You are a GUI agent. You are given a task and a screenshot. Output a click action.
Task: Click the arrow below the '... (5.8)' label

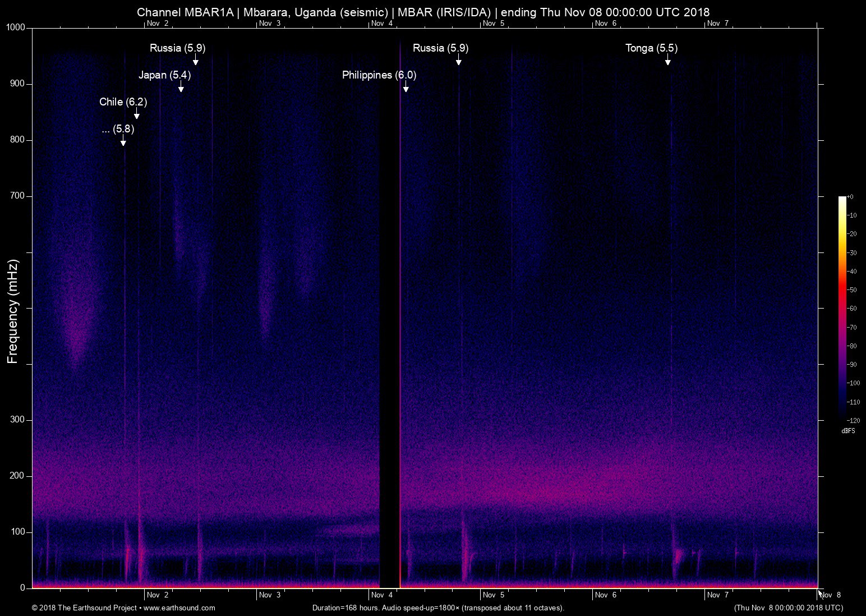point(123,141)
